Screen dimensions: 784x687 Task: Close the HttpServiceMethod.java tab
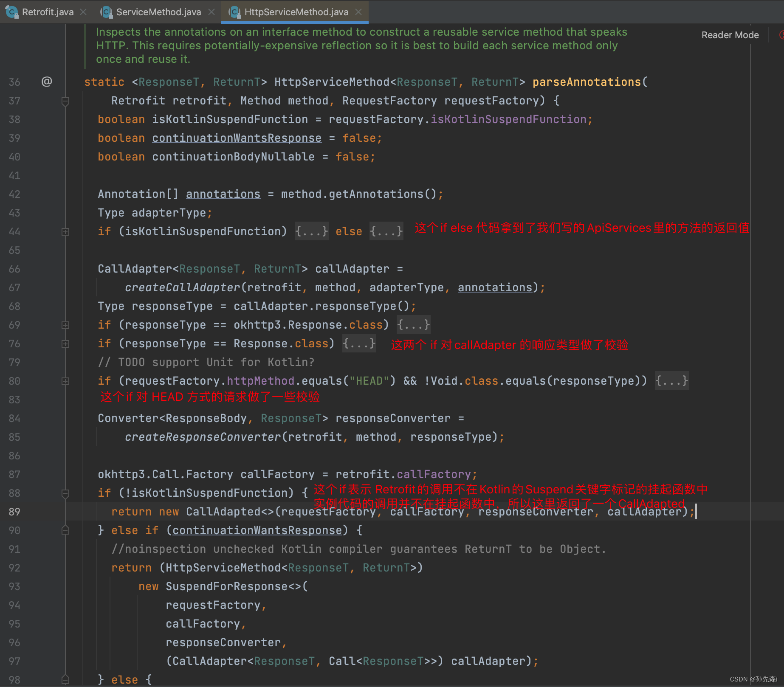click(x=358, y=12)
